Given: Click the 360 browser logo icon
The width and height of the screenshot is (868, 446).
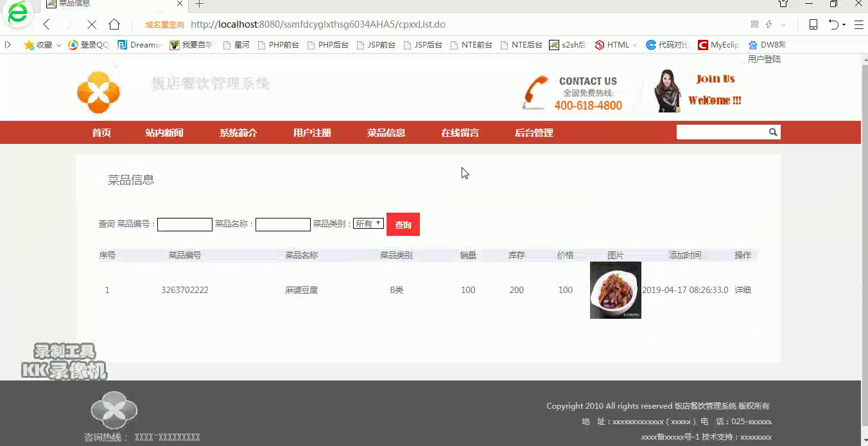Looking at the screenshot, I should point(18,13).
